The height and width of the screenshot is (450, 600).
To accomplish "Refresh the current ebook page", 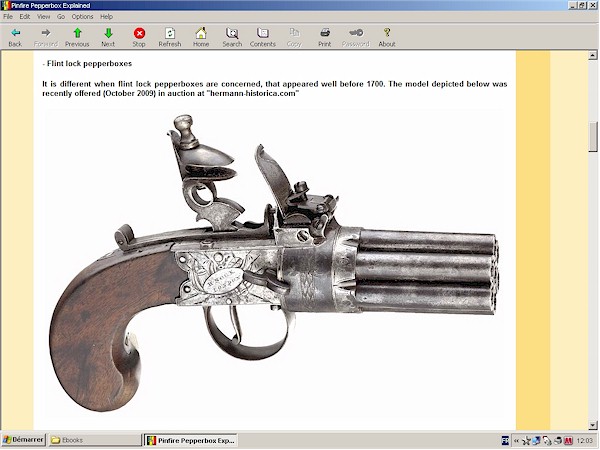I will coord(170,37).
